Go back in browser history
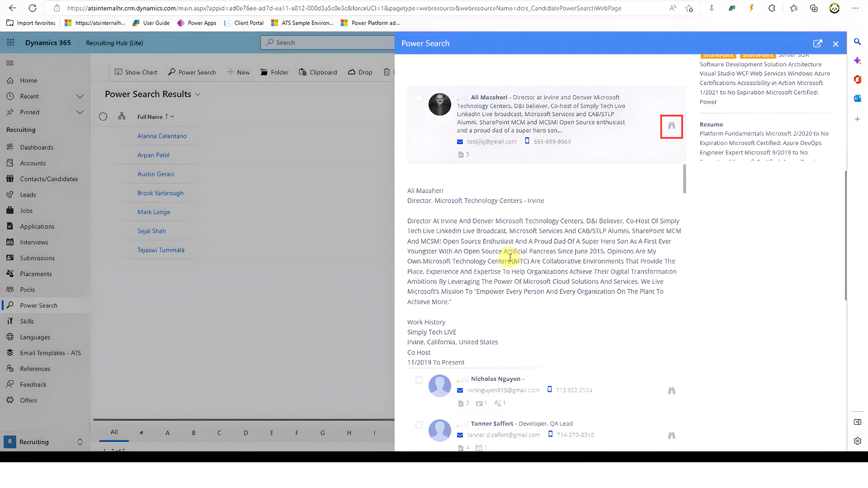The image size is (868, 488). coord(13,8)
